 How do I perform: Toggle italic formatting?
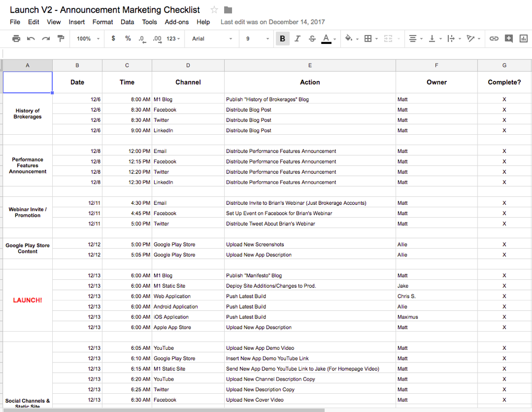tap(297, 39)
